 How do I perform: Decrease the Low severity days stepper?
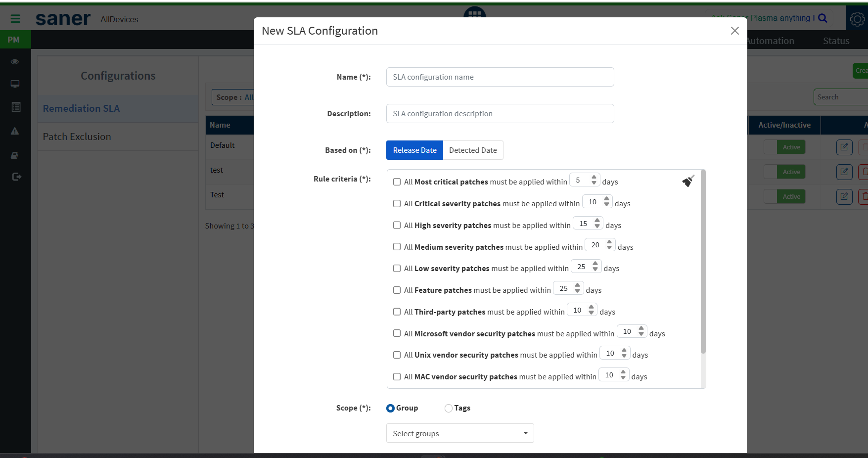pos(595,270)
